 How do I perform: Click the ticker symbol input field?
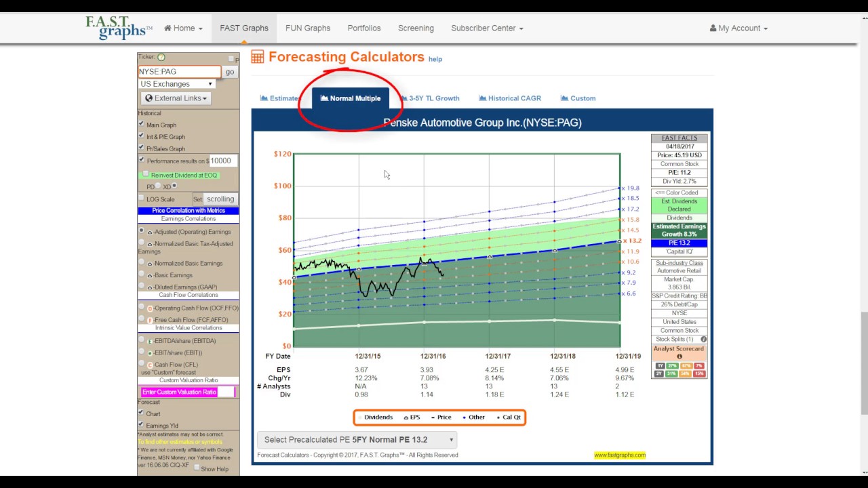pyautogui.click(x=180, y=72)
